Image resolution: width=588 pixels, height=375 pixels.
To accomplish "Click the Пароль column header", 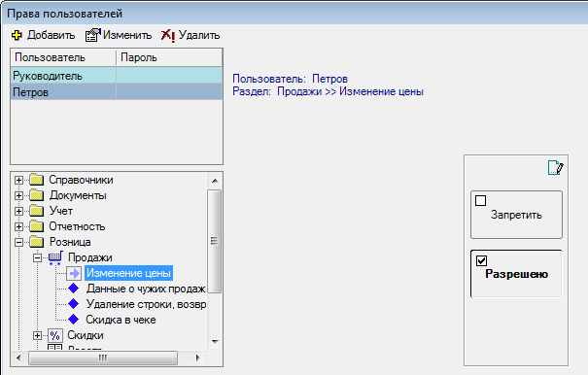I will click(169, 57).
